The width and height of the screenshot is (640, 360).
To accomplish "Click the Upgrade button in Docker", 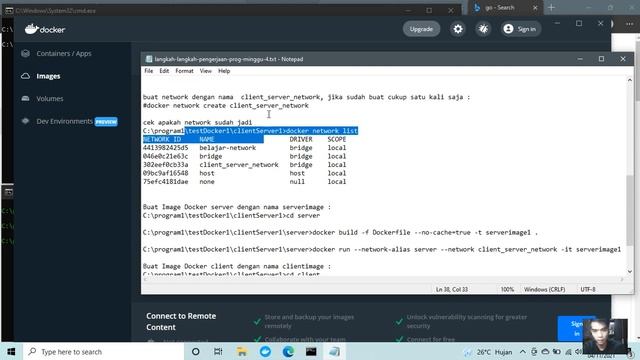I will pos(421,29).
